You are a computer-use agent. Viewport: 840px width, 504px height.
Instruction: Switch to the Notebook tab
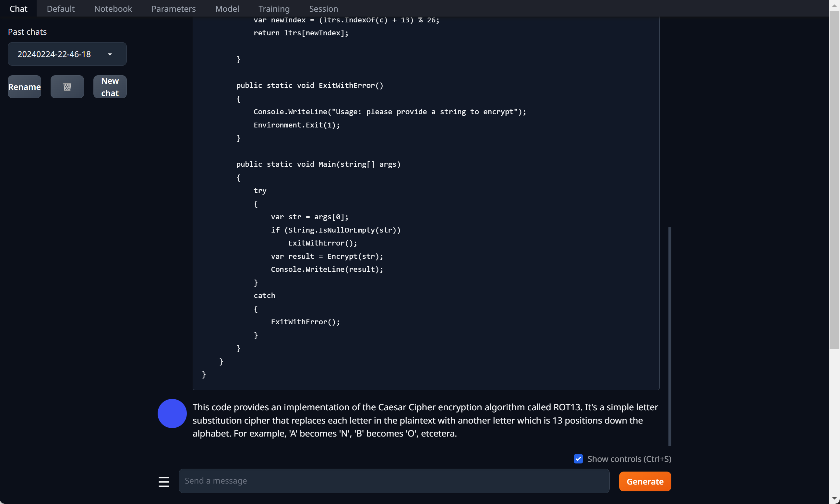click(113, 8)
